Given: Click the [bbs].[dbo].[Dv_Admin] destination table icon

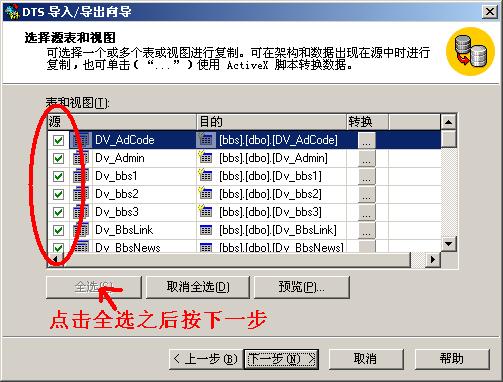Looking at the screenshot, I should (x=205, y=157).
